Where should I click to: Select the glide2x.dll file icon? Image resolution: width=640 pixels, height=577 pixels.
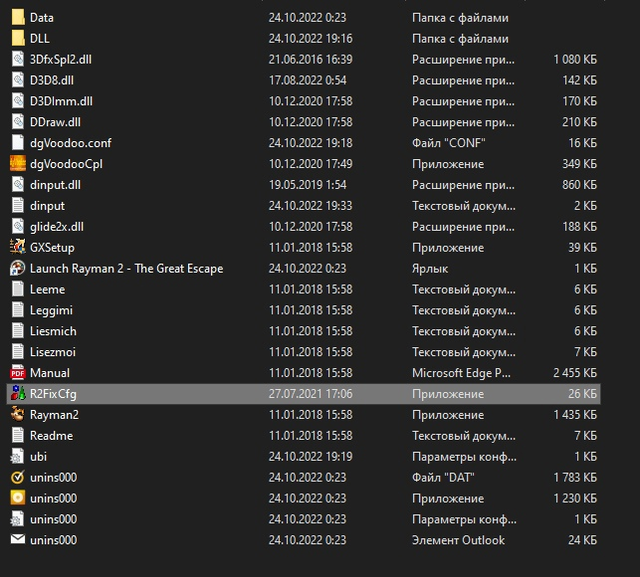coord(18,226)
